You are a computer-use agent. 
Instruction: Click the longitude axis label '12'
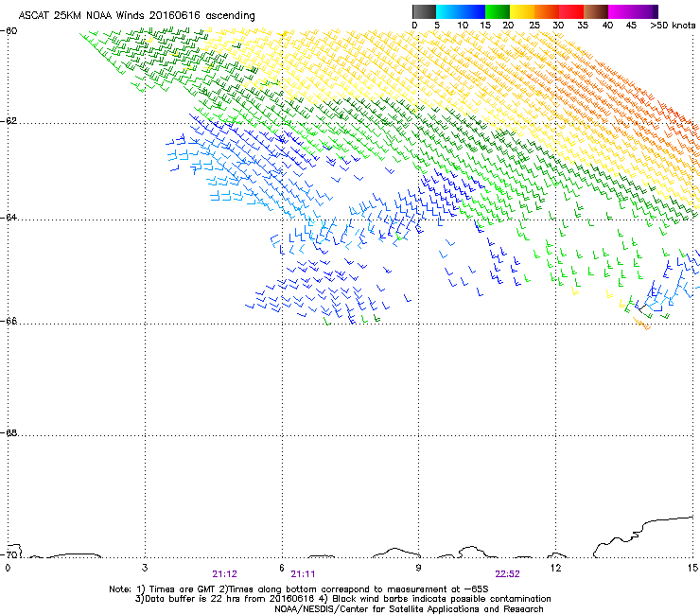pyautogui.click(x=555, y=568)
